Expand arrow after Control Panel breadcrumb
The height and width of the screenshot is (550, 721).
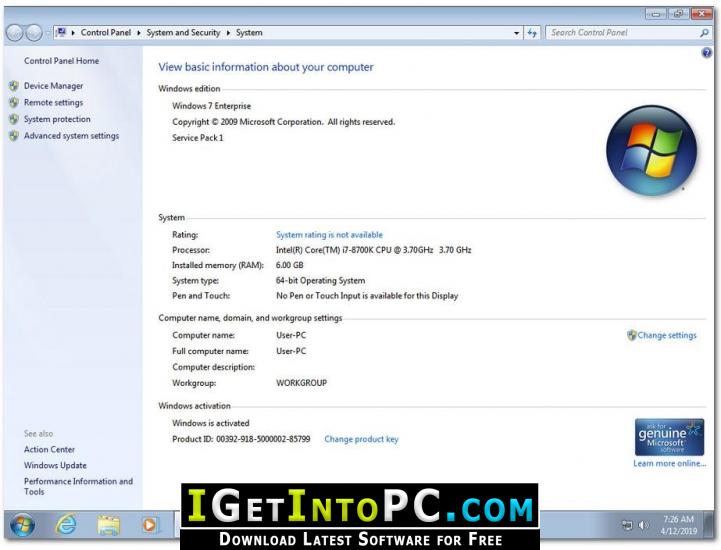point(139,33)
